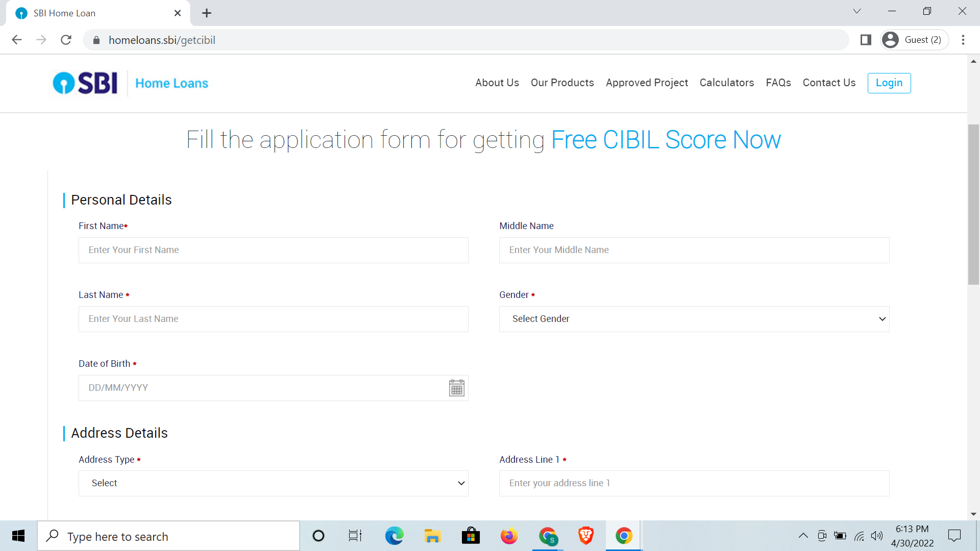Focus the Date of Birth field

274,388
